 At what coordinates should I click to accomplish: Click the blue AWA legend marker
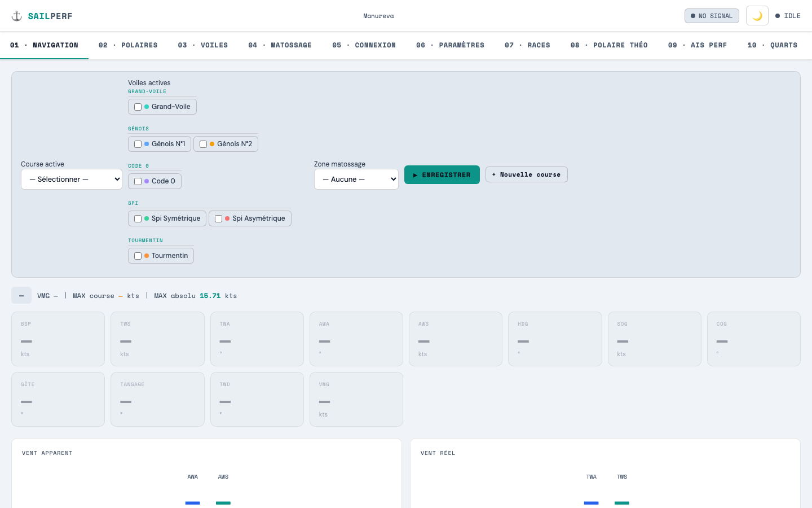193,502
